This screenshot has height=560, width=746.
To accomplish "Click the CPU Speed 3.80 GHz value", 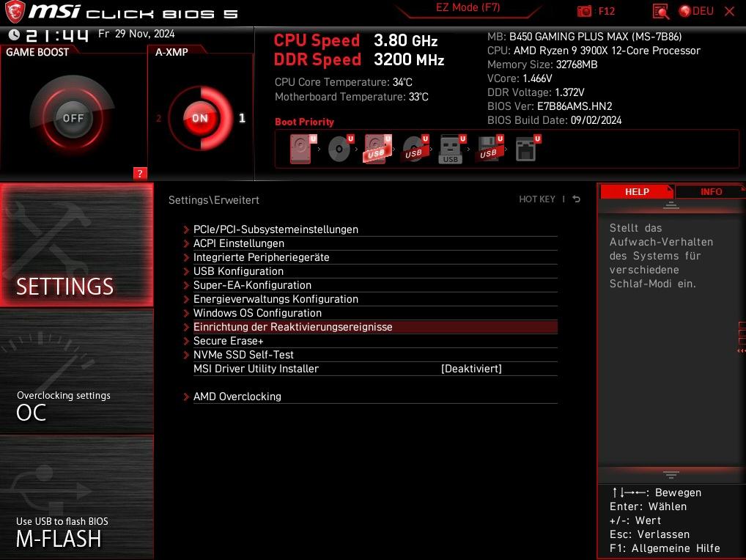I will [x=405, y=40].
